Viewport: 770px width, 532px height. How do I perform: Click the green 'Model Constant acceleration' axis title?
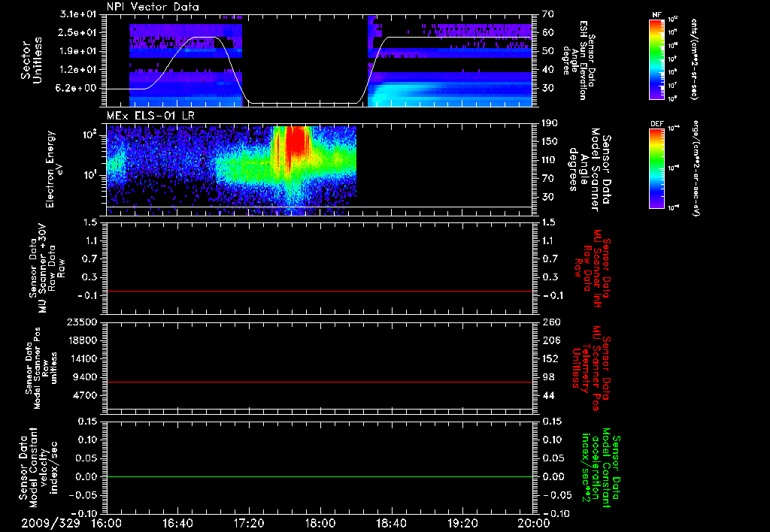click(601, 469)
